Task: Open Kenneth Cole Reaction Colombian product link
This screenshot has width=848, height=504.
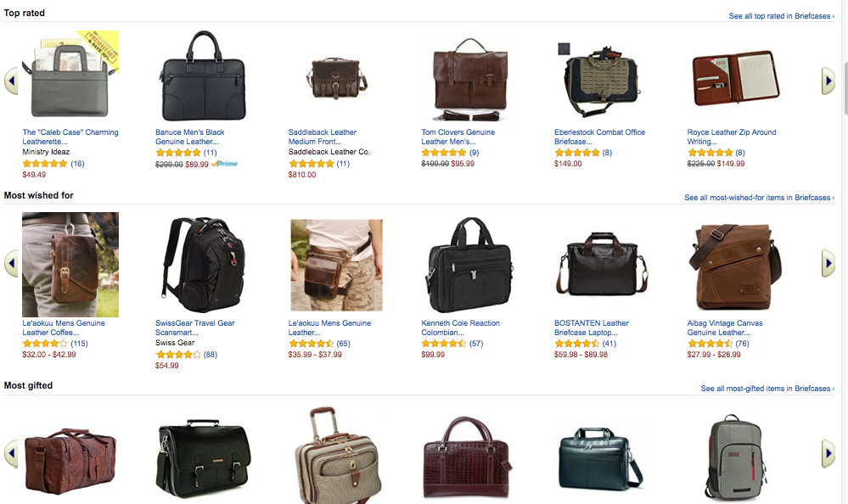Action: [460, 328]
